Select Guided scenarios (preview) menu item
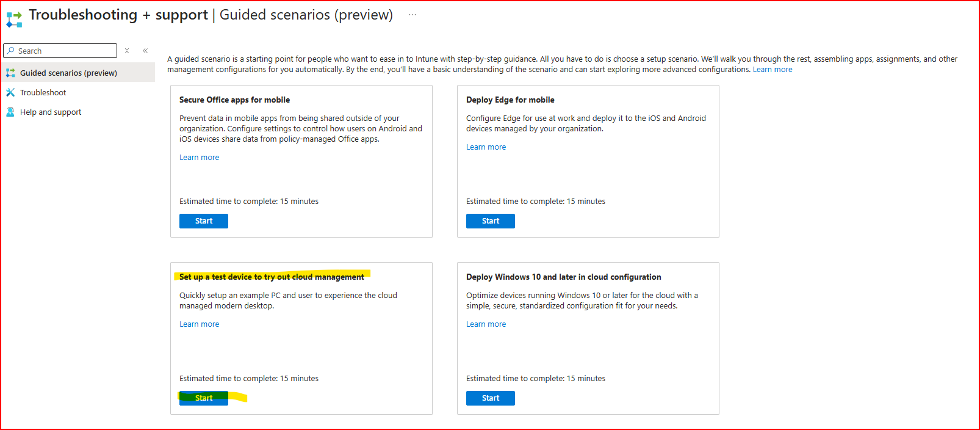This screenshot has height=430, width=980. point(77,73)
